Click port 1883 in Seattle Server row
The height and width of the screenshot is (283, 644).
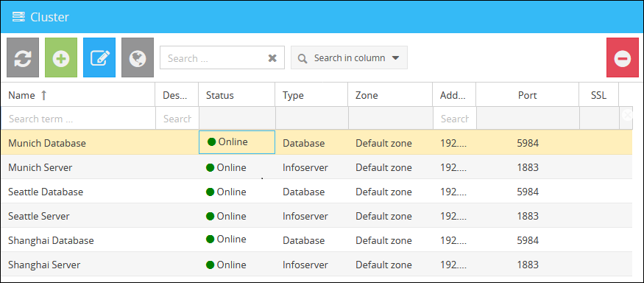tap(528, 216)
